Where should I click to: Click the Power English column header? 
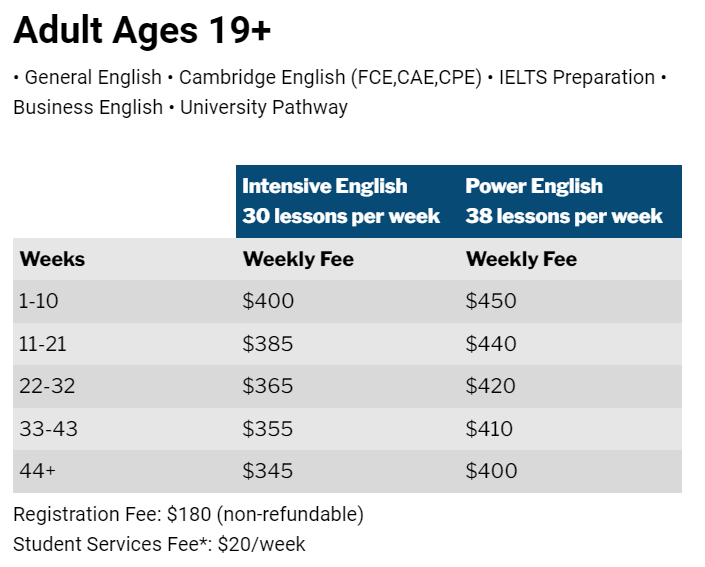[564, 201]
